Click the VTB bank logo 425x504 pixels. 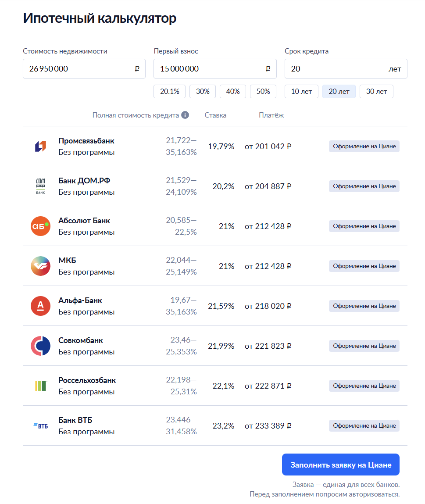click(x=40, y=426)
